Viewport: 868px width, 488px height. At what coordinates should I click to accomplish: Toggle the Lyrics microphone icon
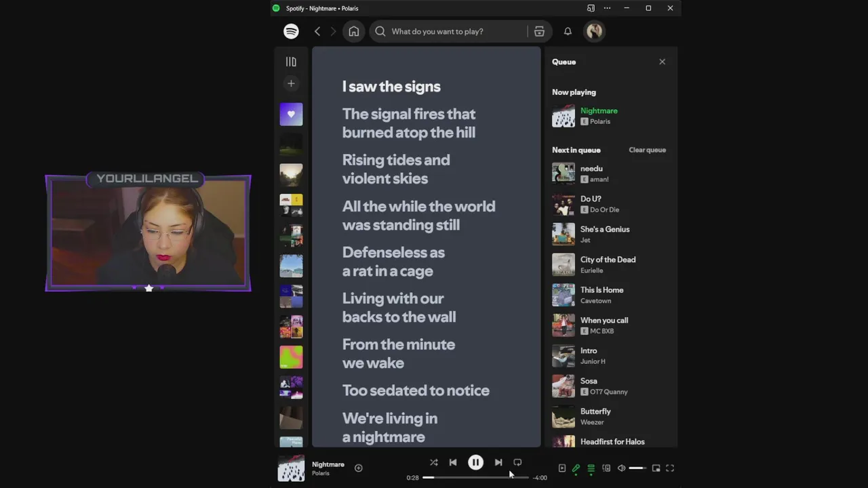(576, 468)
